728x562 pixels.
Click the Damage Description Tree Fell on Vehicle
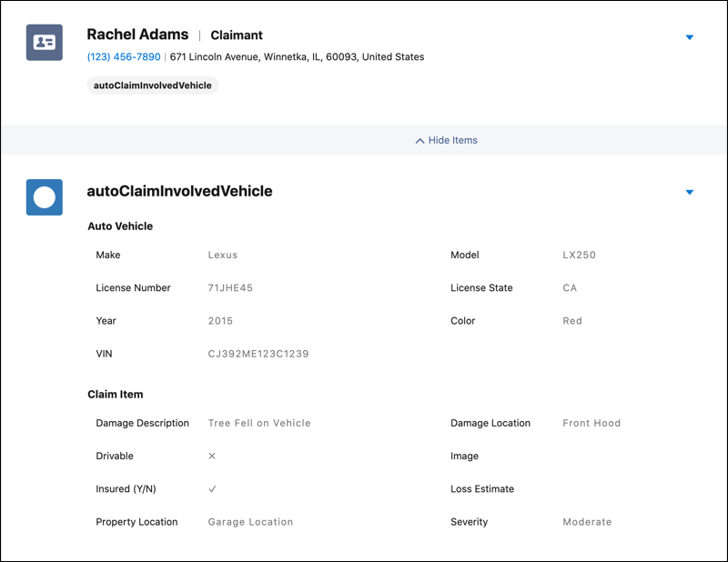(x=259, y=423)
